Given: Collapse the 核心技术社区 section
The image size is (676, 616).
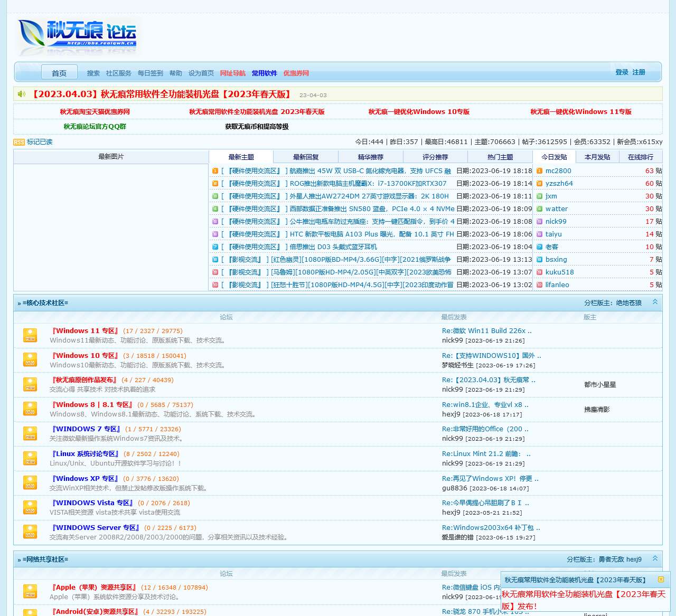Looking at the screenshot, I should click(655, 302).
